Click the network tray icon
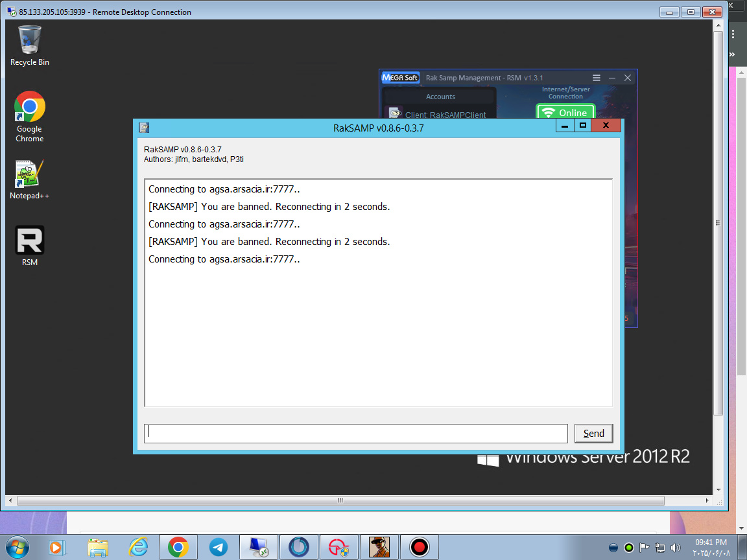Viewport: 747px width, 560px height. coord(660,548)
